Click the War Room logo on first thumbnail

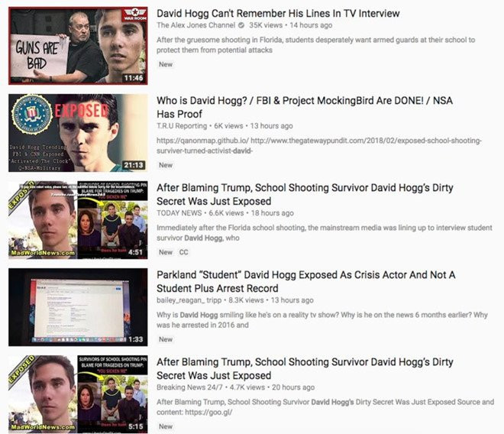135,14
